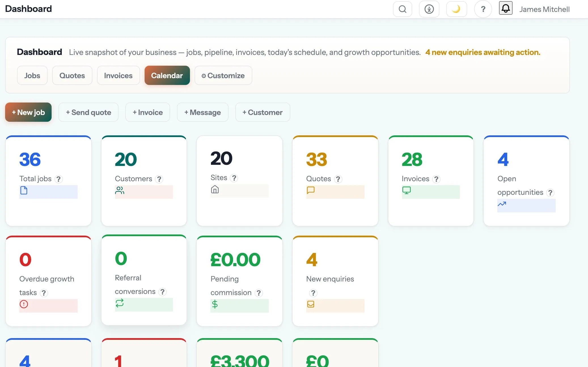The width and height of the screenshot is (588, 367).
Task: Open the Total jobs 36 card
Action: (48, 181)
